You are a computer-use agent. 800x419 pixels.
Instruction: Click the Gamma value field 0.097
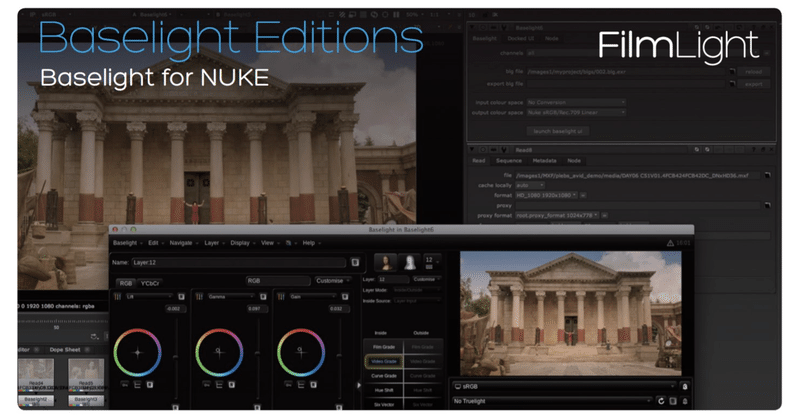coord(257,309)
